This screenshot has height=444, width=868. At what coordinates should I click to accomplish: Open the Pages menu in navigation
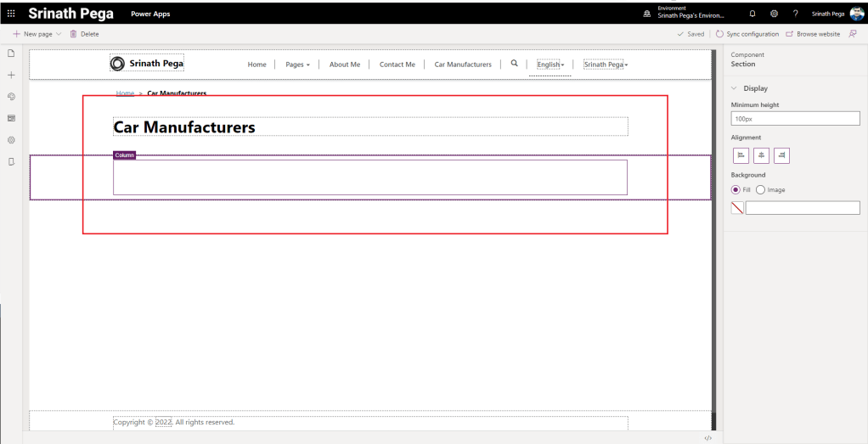[x=297, y=65]
